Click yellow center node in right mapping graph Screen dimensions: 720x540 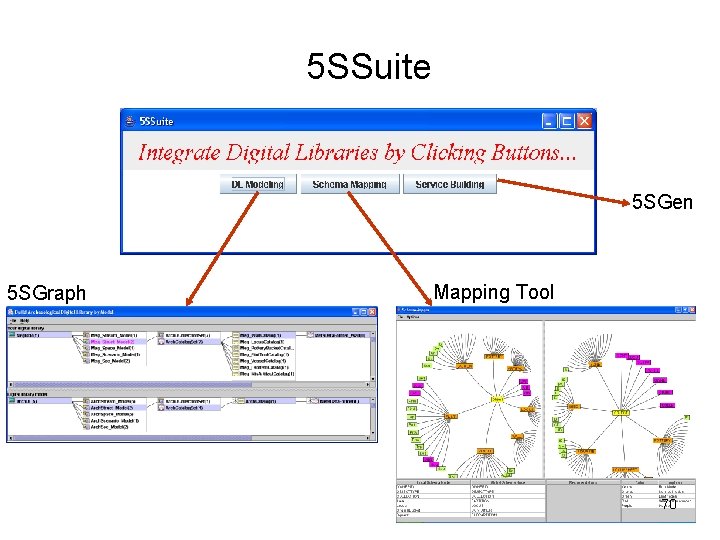[620, 412]
